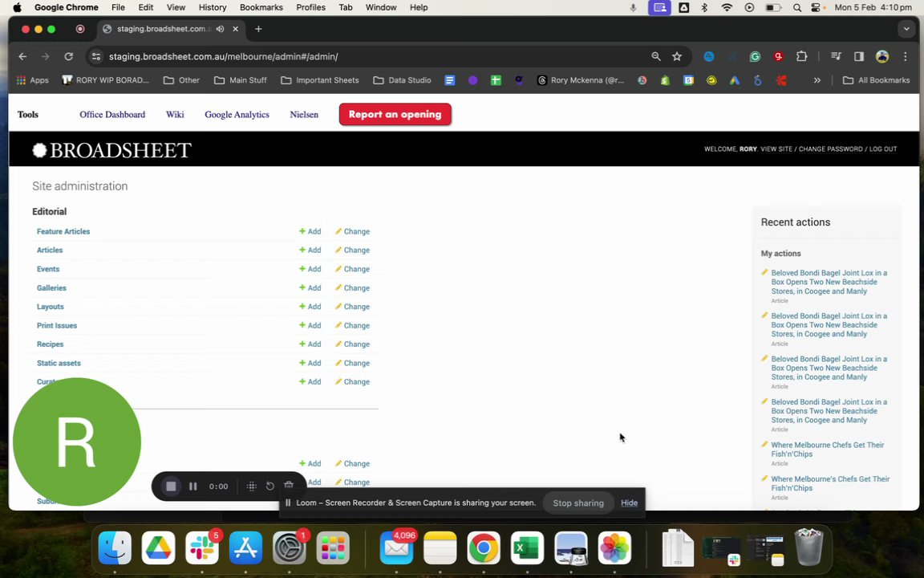Viewport: 924px width, 578px height.
Task: Open the Mail app in the Dock
Action: (x=396, y=548)
